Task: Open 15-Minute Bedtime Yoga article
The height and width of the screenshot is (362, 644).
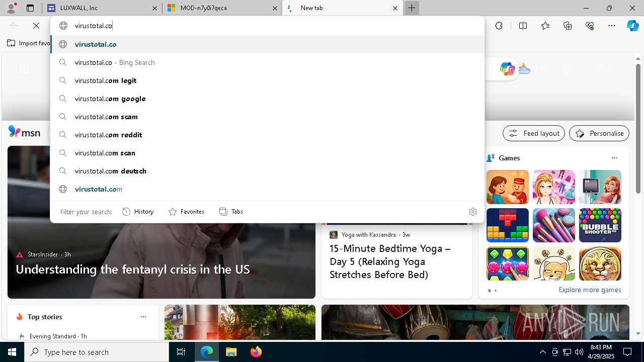Action: 390,261
